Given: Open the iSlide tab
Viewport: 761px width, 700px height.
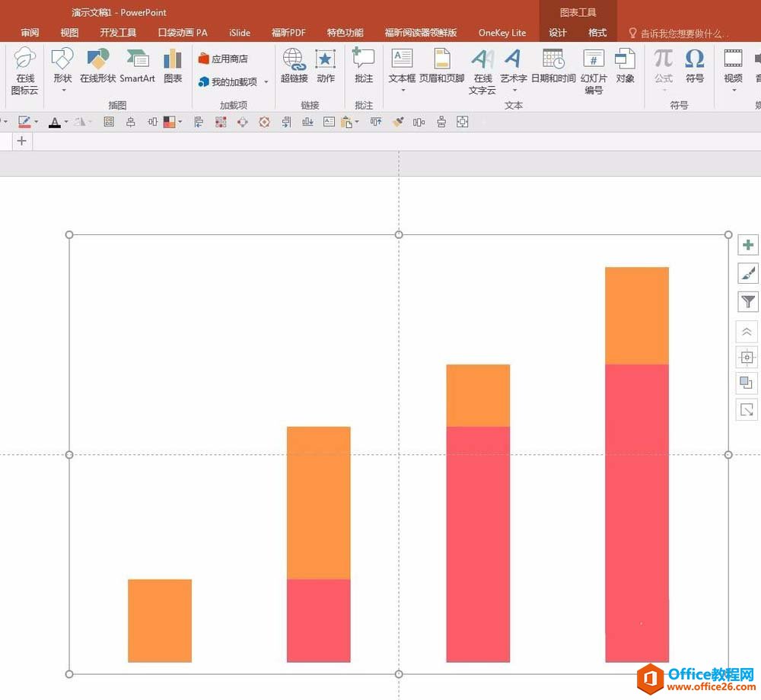Looking at the screenshot, I should pos(240,33).
